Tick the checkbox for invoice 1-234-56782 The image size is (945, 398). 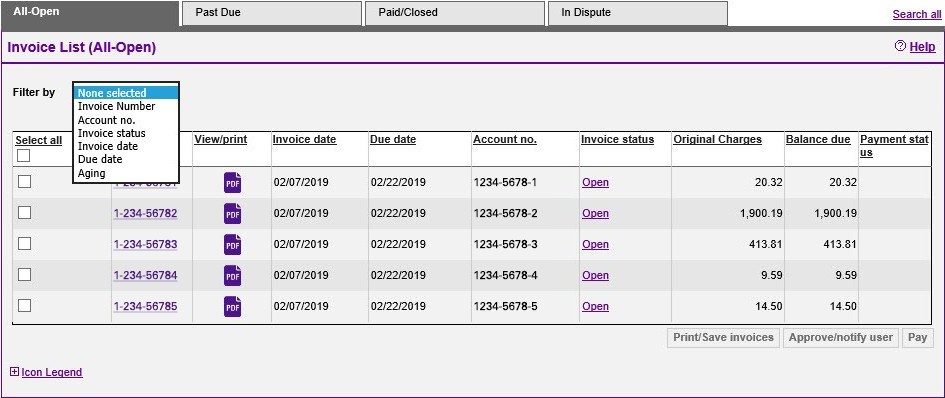coord(24,213)
